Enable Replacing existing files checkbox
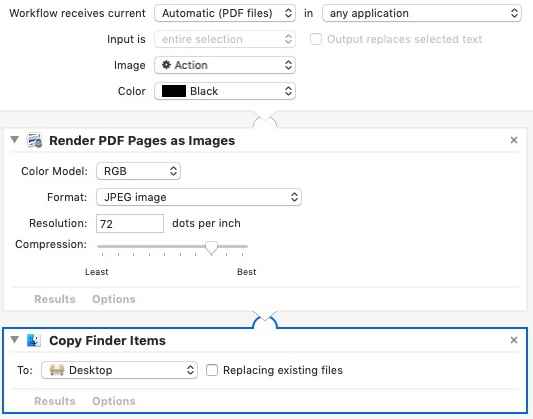The image size is (533, 419). [212, 370]
